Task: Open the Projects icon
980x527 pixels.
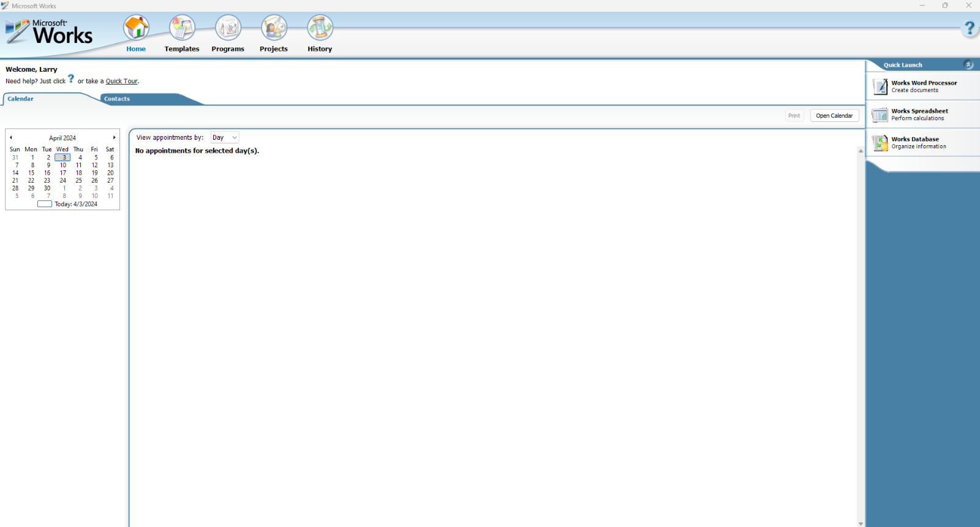Action: (274, 28)
